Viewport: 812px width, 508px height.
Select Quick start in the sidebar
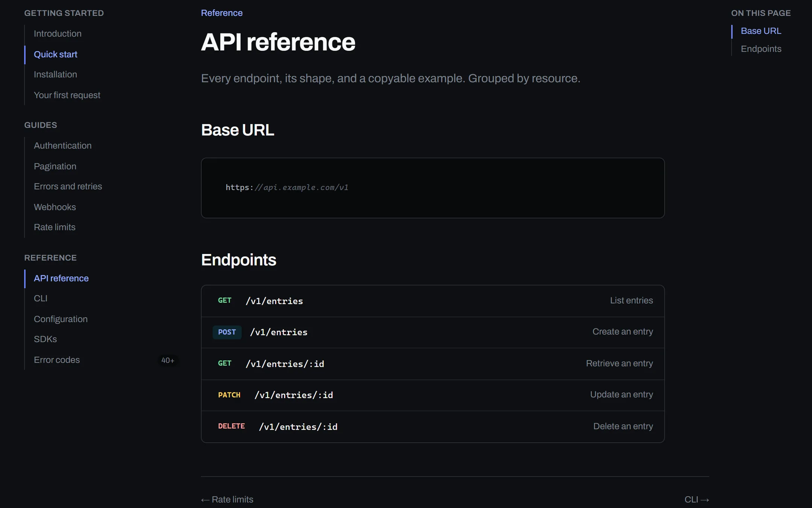pyautogui.click(x=56, y=54)
